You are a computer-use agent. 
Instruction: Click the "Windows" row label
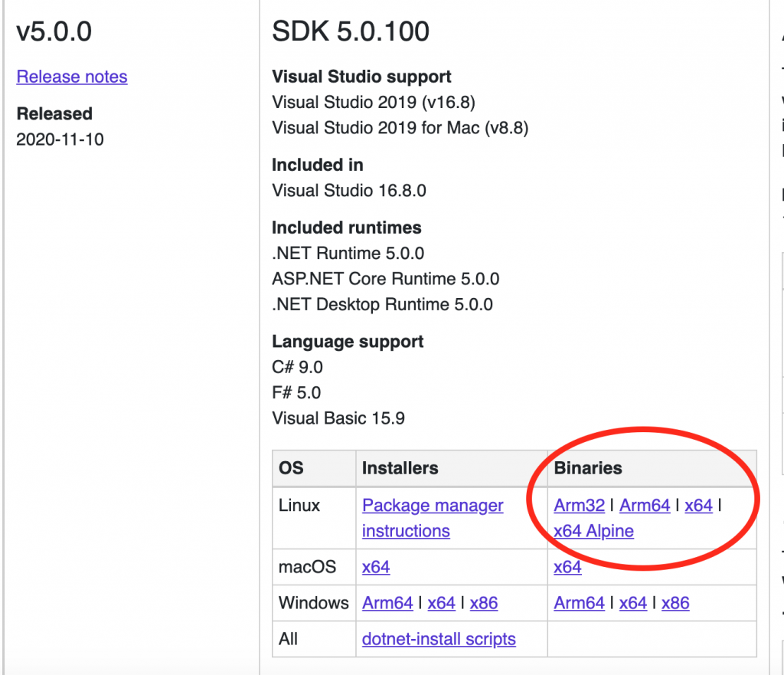coord(313,603)
